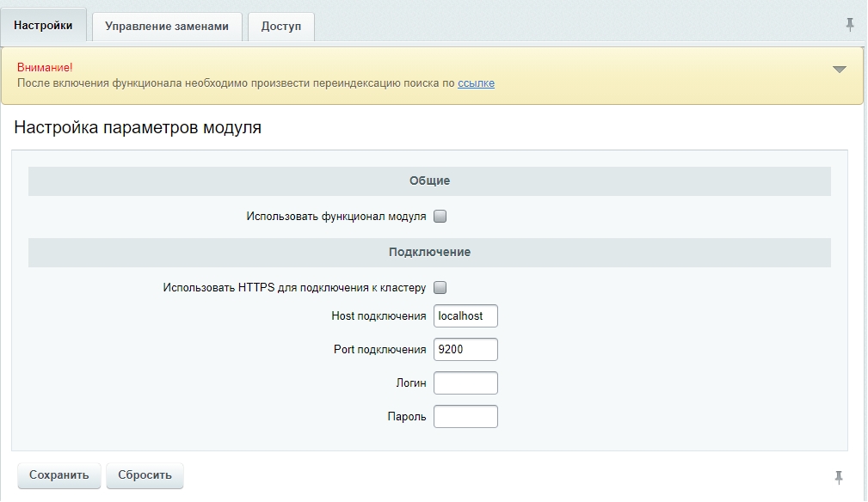Click the 'Общие' section header
Screen dimensions: 868x502
tap(429, 181)
